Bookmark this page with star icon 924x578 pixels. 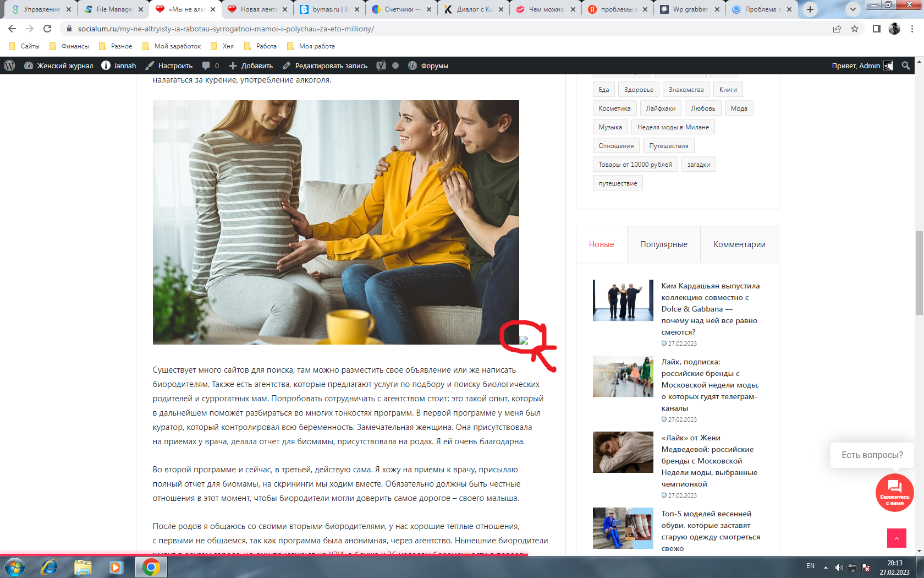(855, 29)
